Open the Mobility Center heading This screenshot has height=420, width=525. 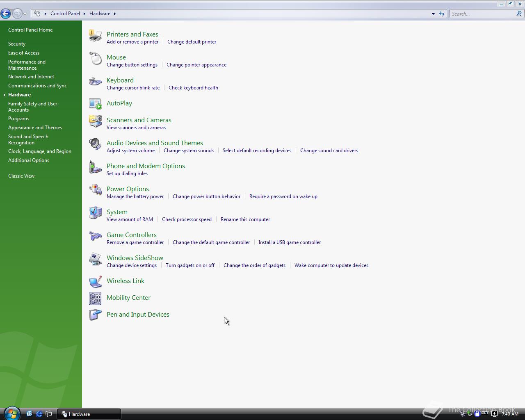coord(128,298)
